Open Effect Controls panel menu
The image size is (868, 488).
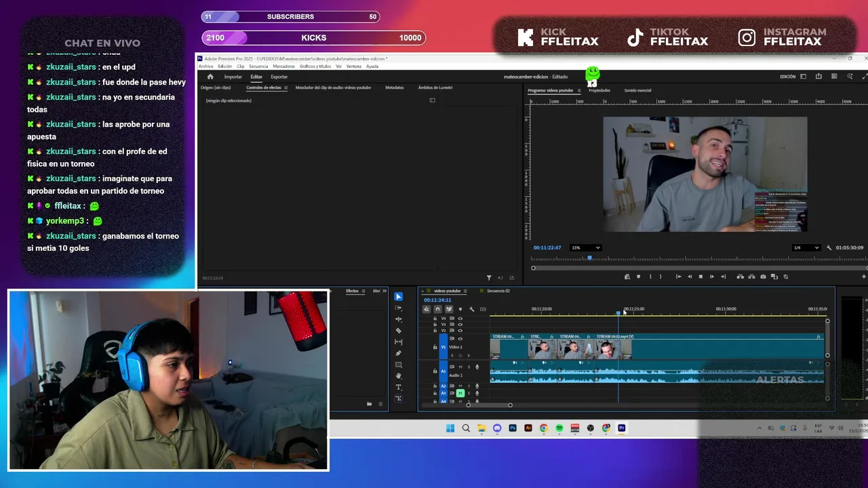285,87
